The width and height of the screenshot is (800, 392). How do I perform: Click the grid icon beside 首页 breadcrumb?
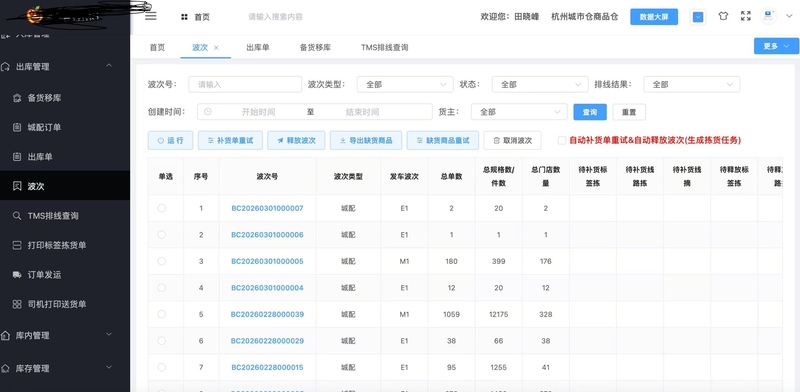click(184, 17)
